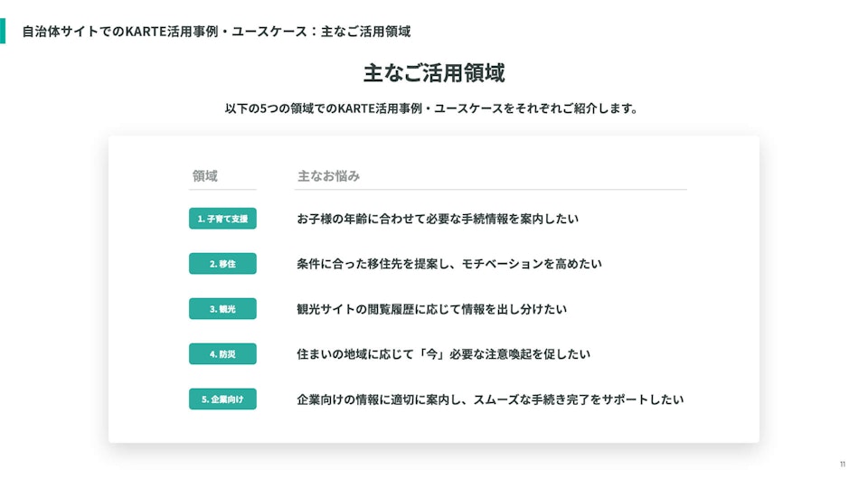Click the 観光サイトの閲覧履歴 description text
This screenshot has height=488, width=868.
(x=431, y=309)
